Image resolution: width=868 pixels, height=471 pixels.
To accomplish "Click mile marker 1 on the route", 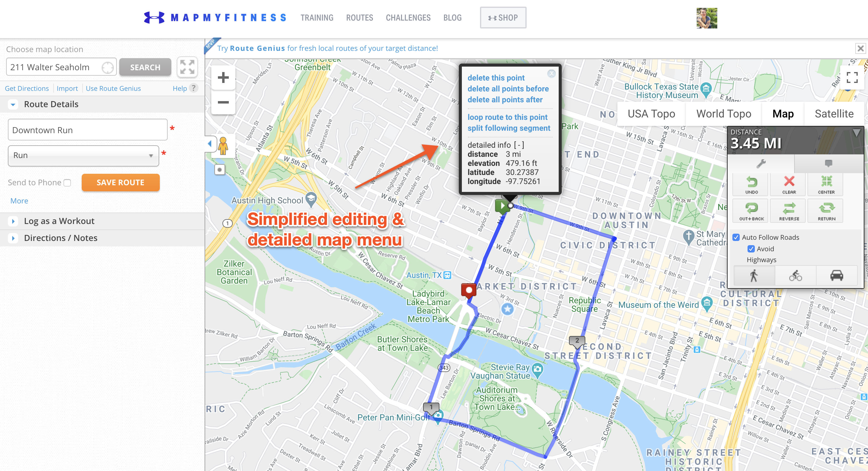I will tap(431, 408).
